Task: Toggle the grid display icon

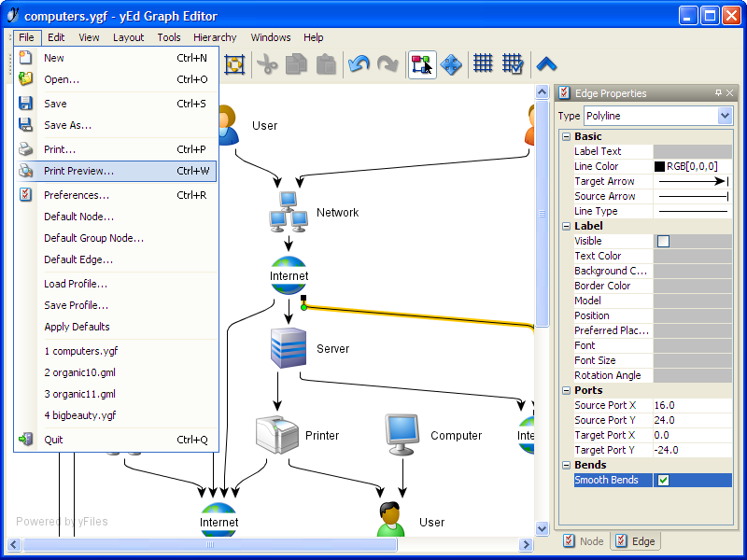Action: pyautogui.click(x=483, y=63)
